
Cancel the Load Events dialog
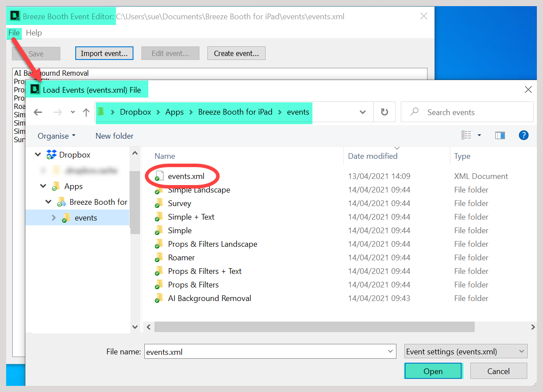point(499,371)
